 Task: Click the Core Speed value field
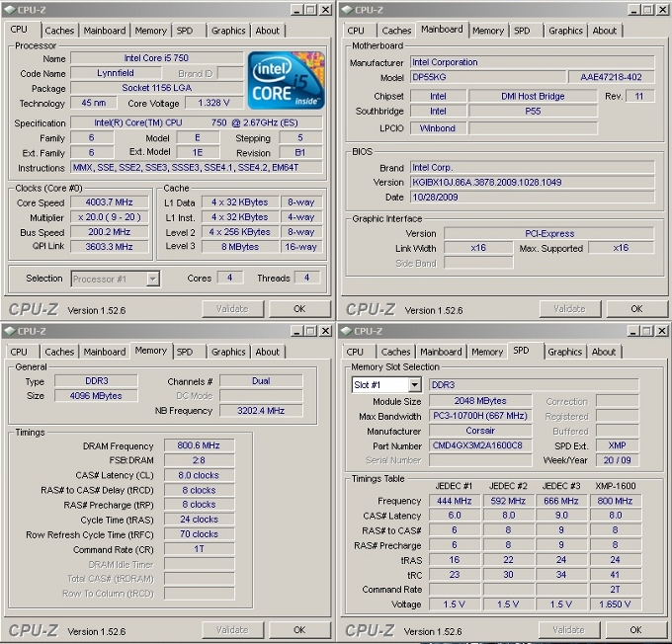pos(109,202)
